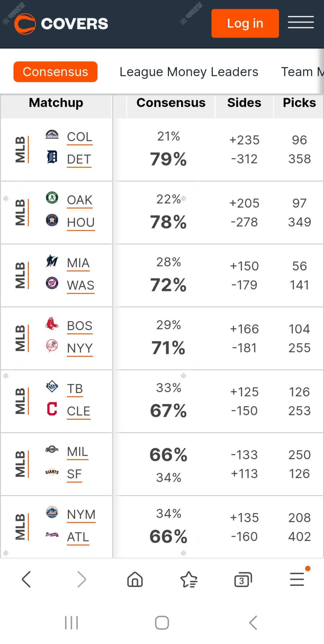
Task: Open the BOS team link
Action: click(x=80, y=326)
